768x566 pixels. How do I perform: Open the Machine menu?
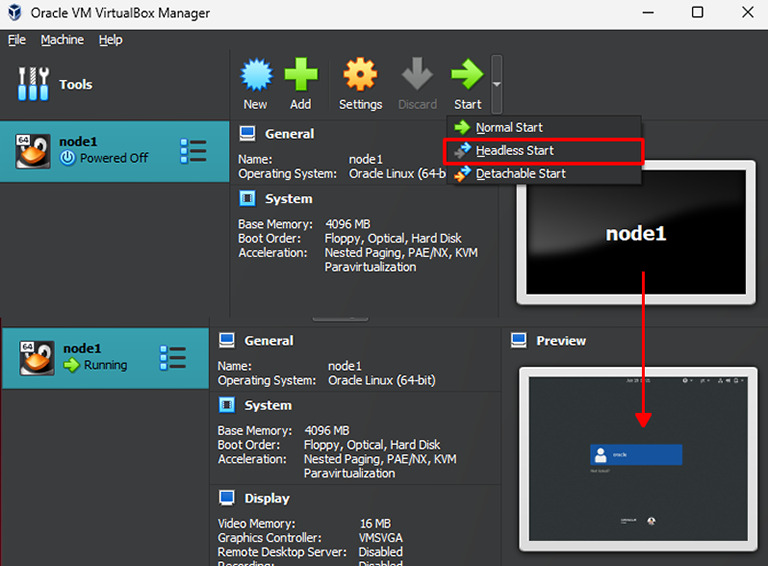62,40
